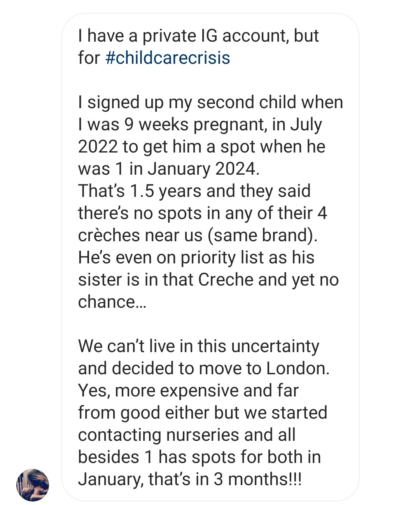
Task: Open the sender's profile picture avatar
Action: point(33,485)
